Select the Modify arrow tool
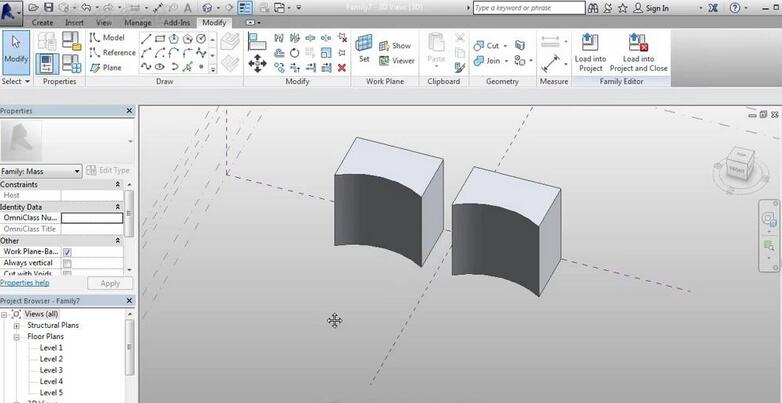Screen dimensions: 782x403 pyautogui.click(x=16, y=49)
